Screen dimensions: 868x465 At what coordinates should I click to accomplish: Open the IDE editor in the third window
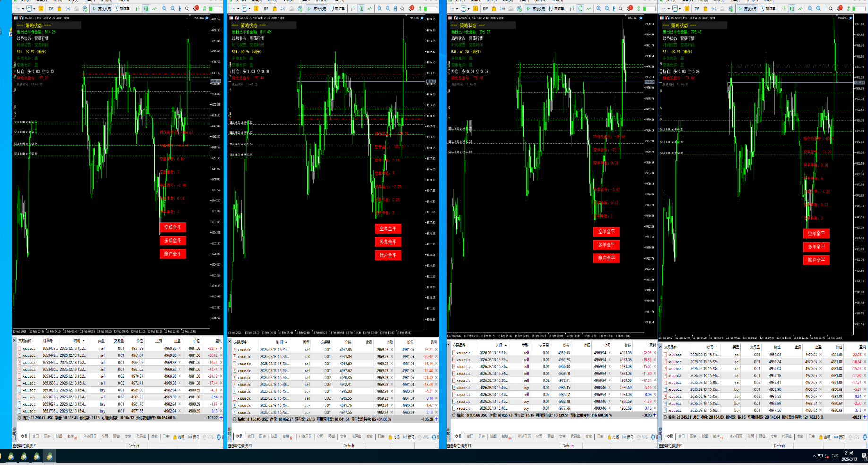coord(485,8)
